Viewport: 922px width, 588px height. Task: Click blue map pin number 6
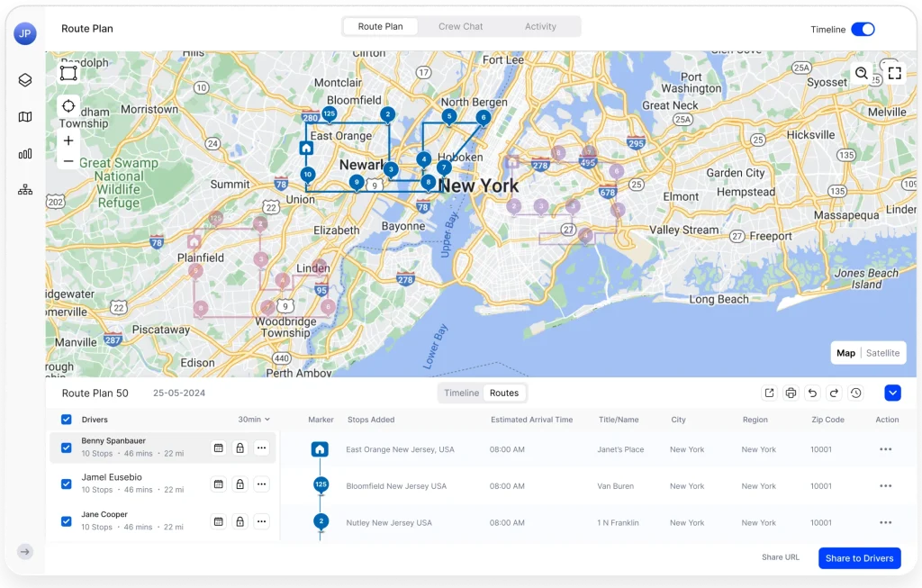click(x=484, y=118)
